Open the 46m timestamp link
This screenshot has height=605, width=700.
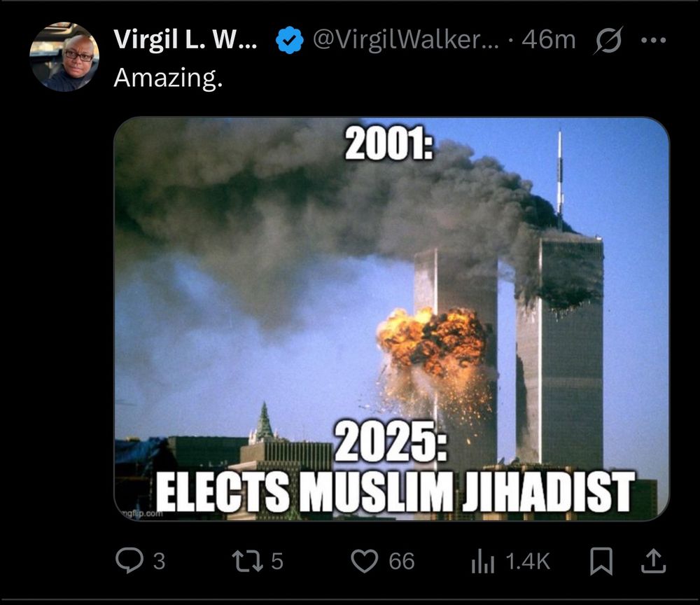(548, 40)
